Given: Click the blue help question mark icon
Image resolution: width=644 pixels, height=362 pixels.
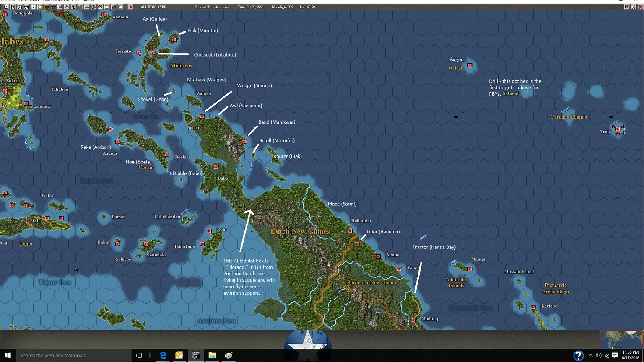Looking at the screenshot, I should 578,356.
